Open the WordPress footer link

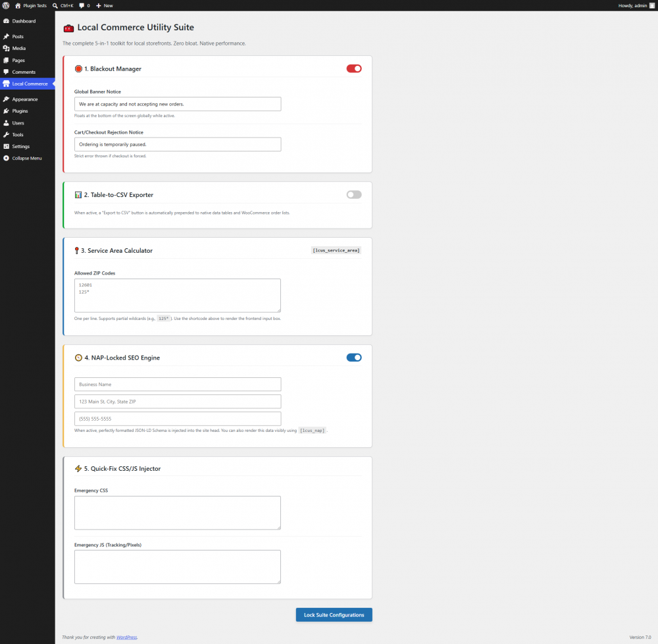point(127,637)
